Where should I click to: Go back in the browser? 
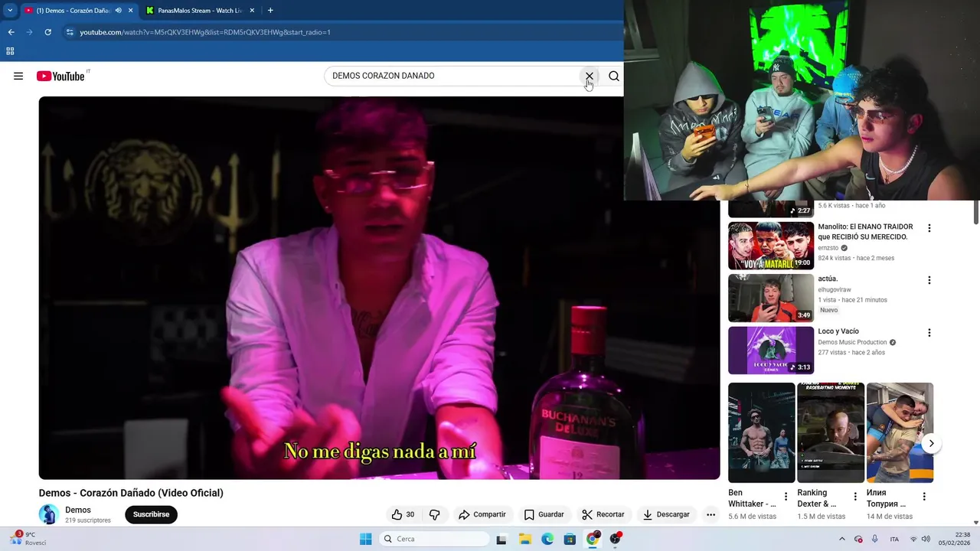[11, 32]
